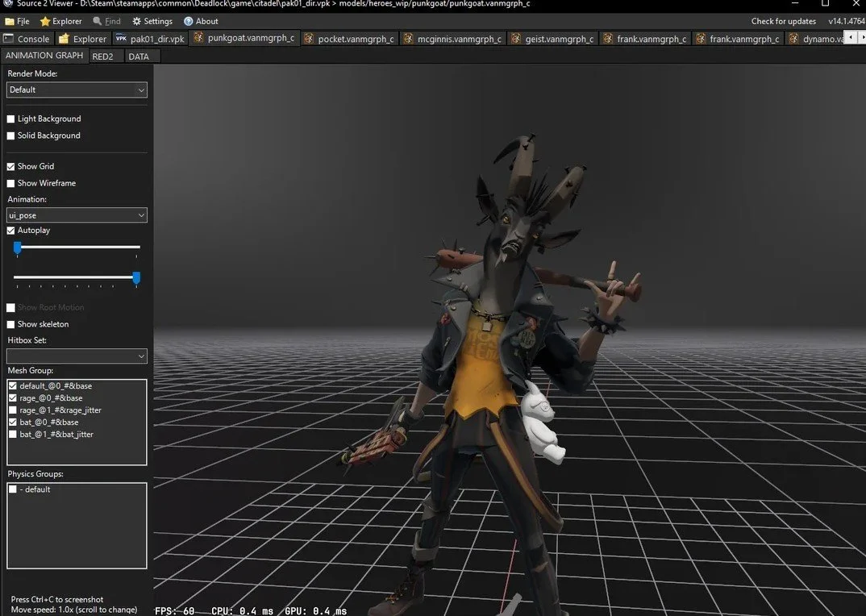The image size is (866, 616).
Task: Click the animation frame slider handle
Action: [17, 248]
